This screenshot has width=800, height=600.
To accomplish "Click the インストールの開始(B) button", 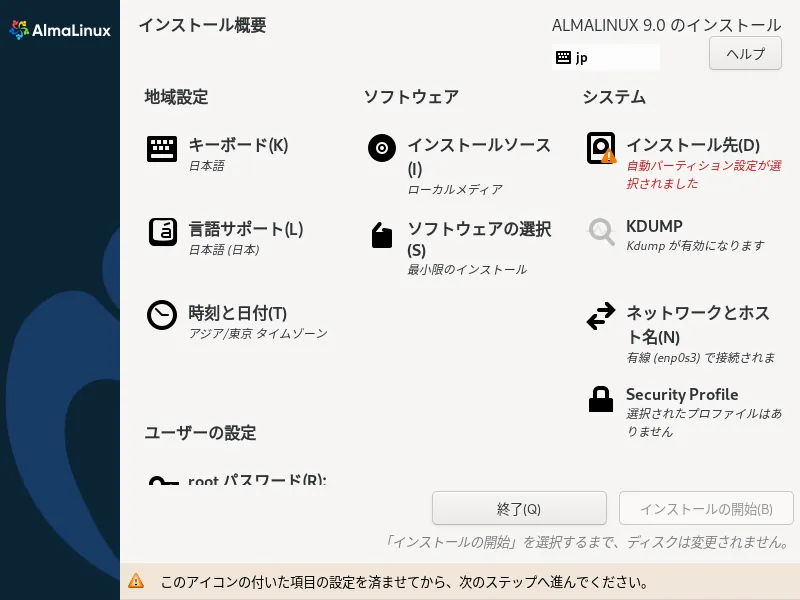I will [x=706, y=508].
